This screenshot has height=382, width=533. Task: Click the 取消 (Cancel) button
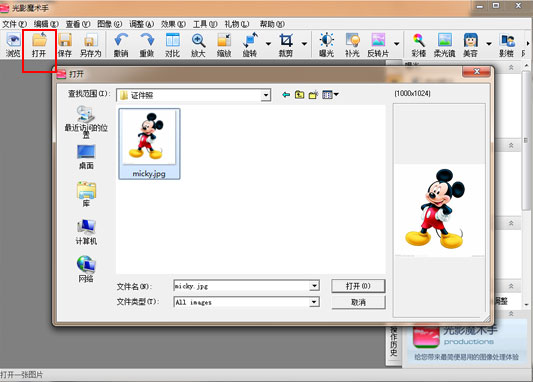tap(358, 302)
